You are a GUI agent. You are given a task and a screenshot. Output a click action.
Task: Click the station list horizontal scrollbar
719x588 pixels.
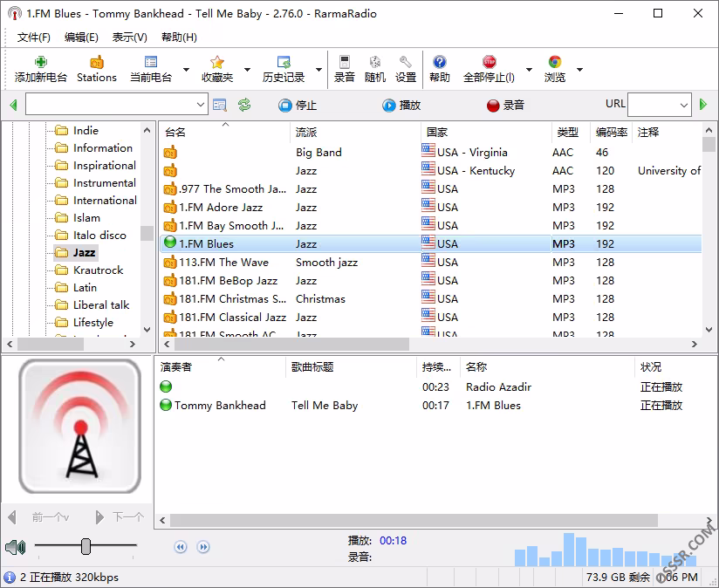[291, 344]
